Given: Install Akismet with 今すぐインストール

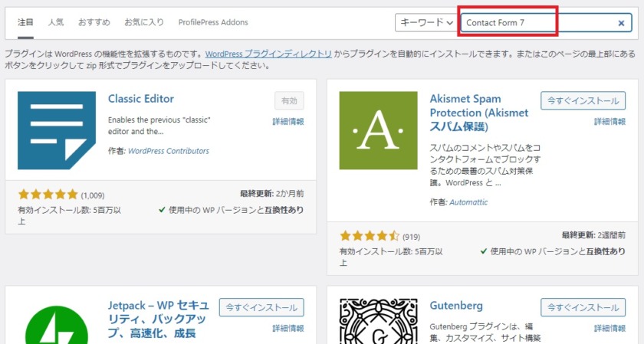Looking at the screenshot, I should click(x=583, y=100).
